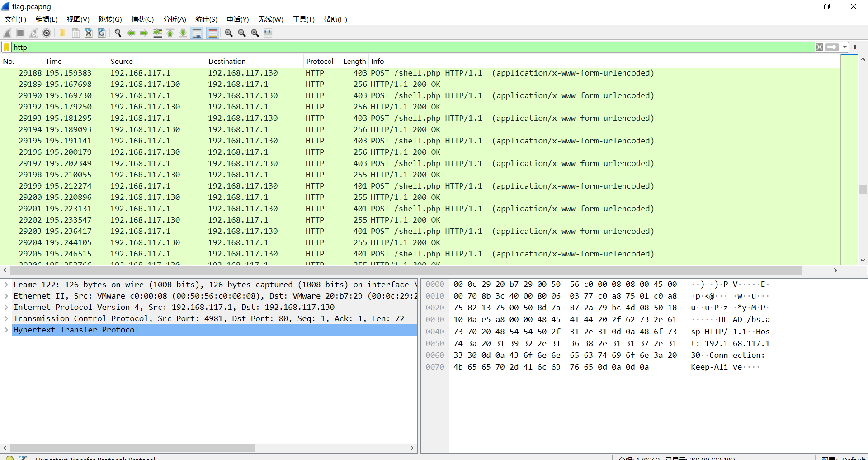The width and height of the screenshot is (868, 460).
Task: Sort packets by Destination column
Action: pos(255,61)
